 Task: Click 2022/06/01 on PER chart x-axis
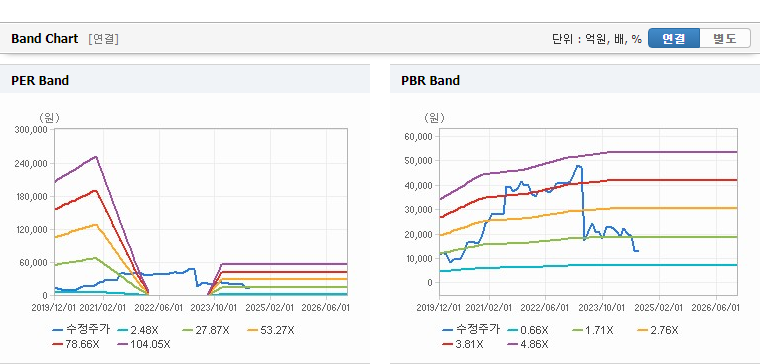coord(158,308)
